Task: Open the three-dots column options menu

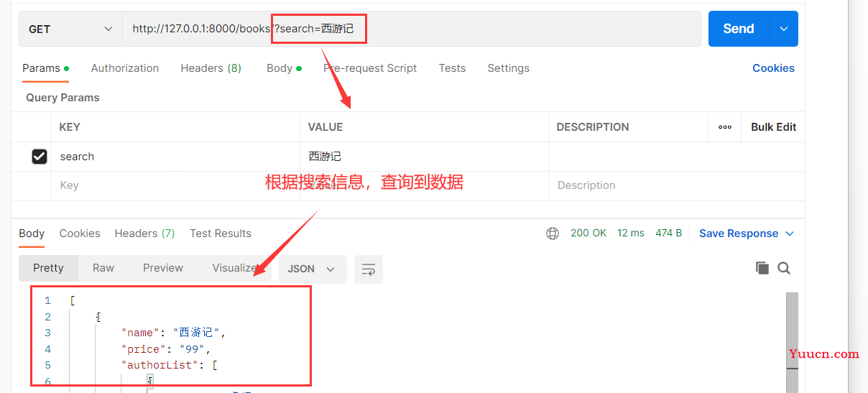Action: (x=725, y=127)
